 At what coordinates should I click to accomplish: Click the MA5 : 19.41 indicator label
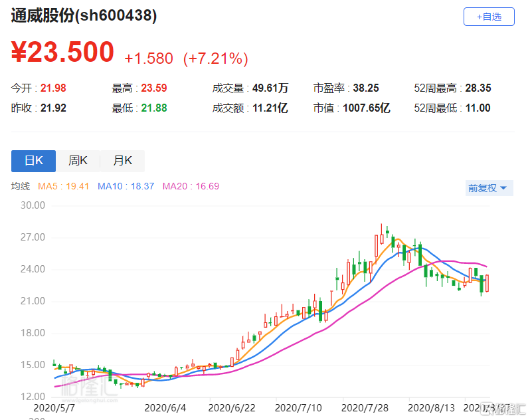point(63,186)
